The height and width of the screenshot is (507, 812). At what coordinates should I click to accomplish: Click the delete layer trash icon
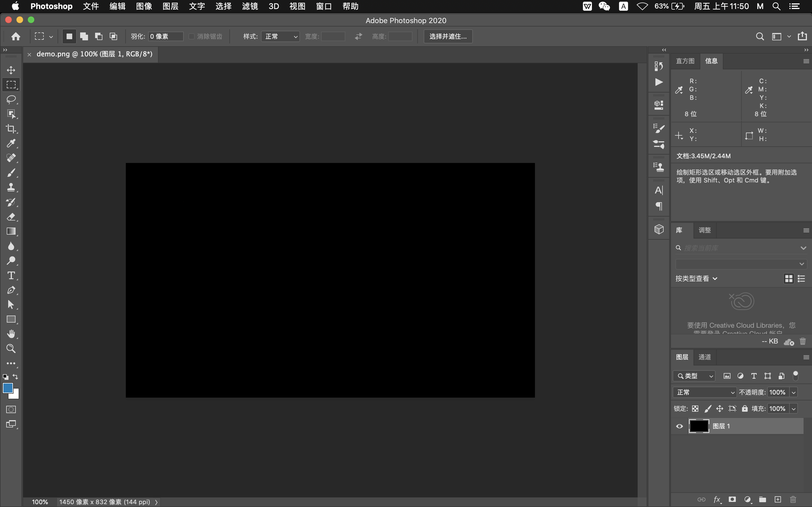[x=793, y=499]
